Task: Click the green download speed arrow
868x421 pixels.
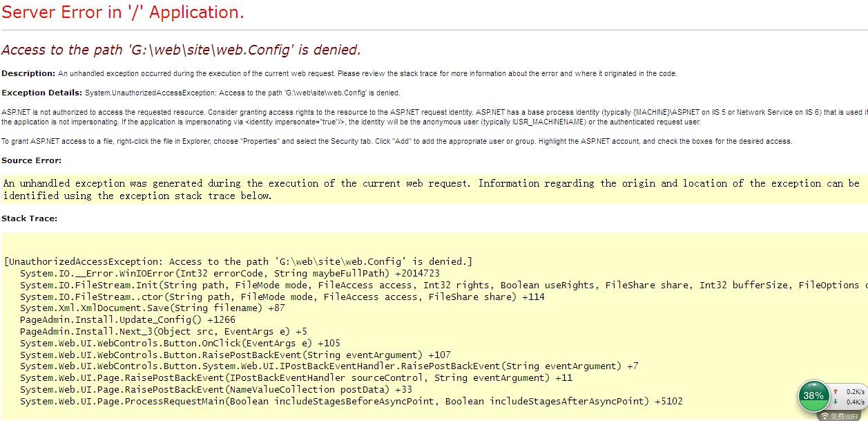Action: tap(836, 402)
